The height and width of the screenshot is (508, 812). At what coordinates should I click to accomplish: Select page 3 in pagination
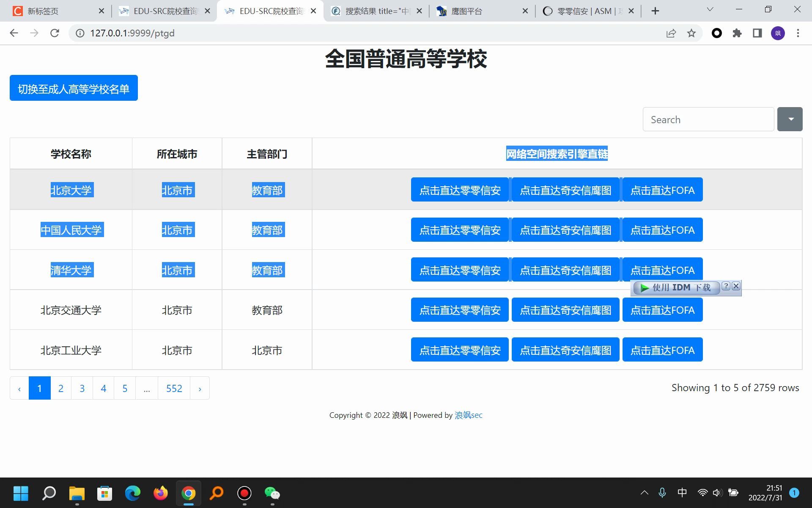[x=82, y=388]
